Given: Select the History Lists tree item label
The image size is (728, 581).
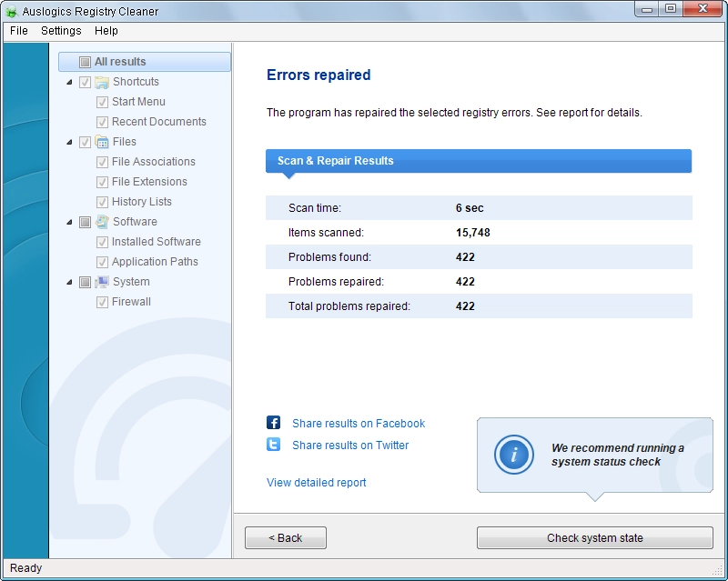Looking at the screenshot, I should (x=142, y=202).
